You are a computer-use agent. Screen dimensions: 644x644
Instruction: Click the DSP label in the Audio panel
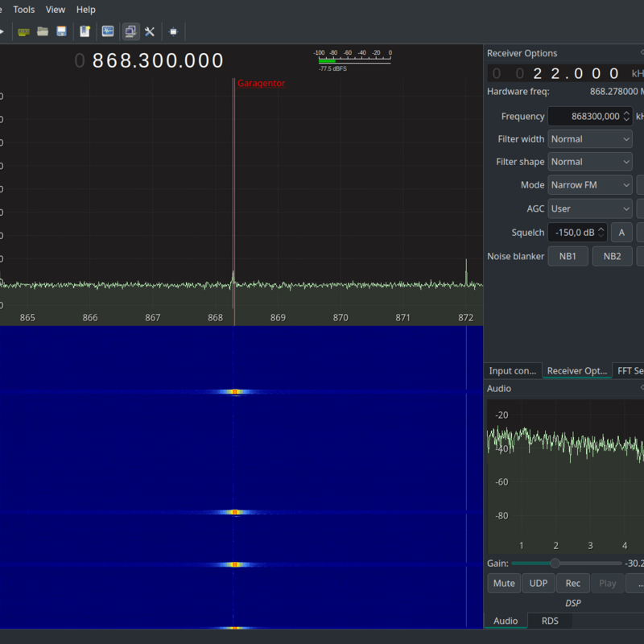click(573, 603)
